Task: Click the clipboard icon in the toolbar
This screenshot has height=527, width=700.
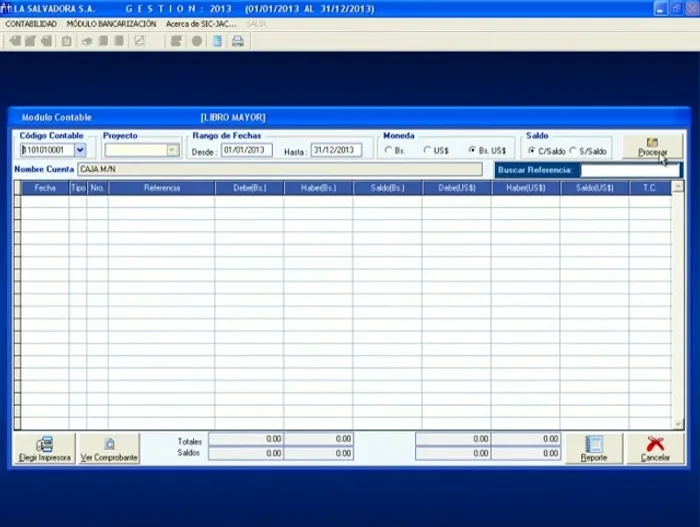Action: click(66, 41)
